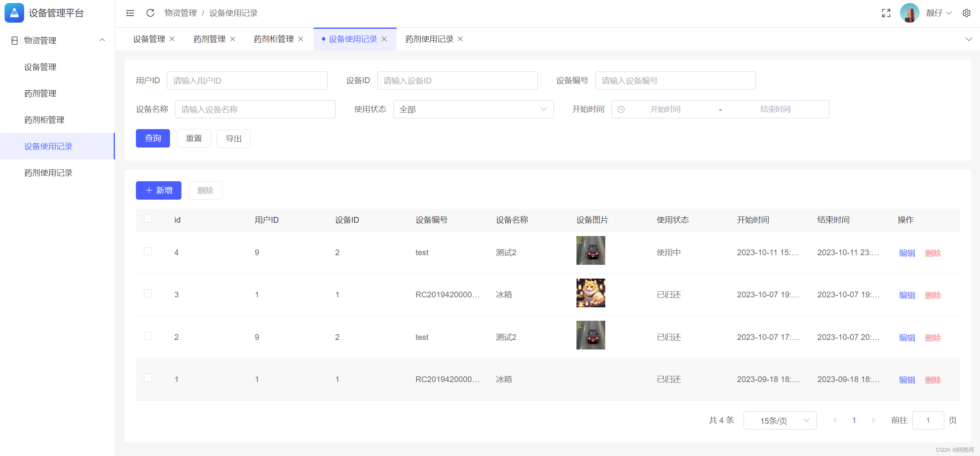Enter fullscreen via the expand icon
This screenshot has height=456, width=980.
(886, 13)
